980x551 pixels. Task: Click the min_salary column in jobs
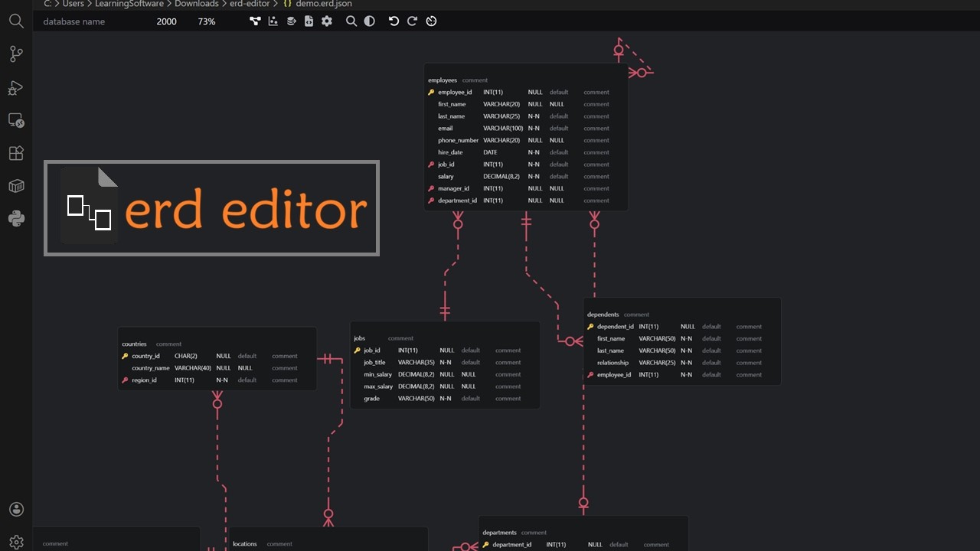pyautogui.click(x=378, y=375)
